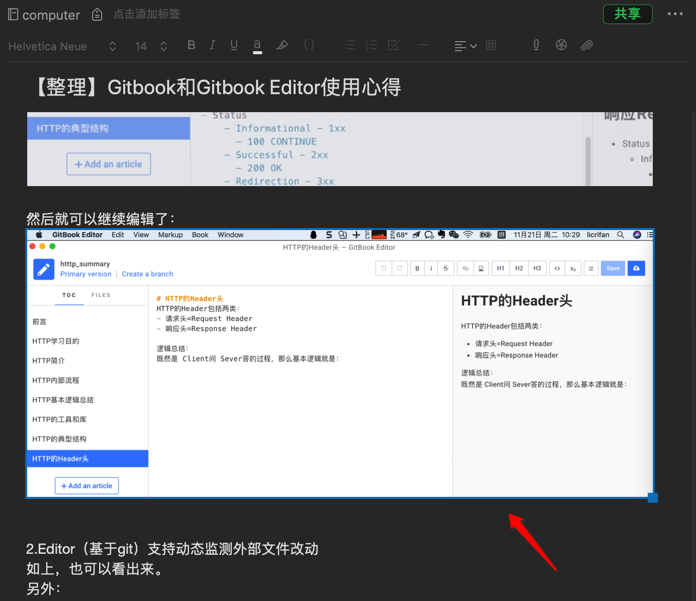Click the blue pencil logo in GitBook screenshot
The image size is (696, 601).
pos(44,269)
